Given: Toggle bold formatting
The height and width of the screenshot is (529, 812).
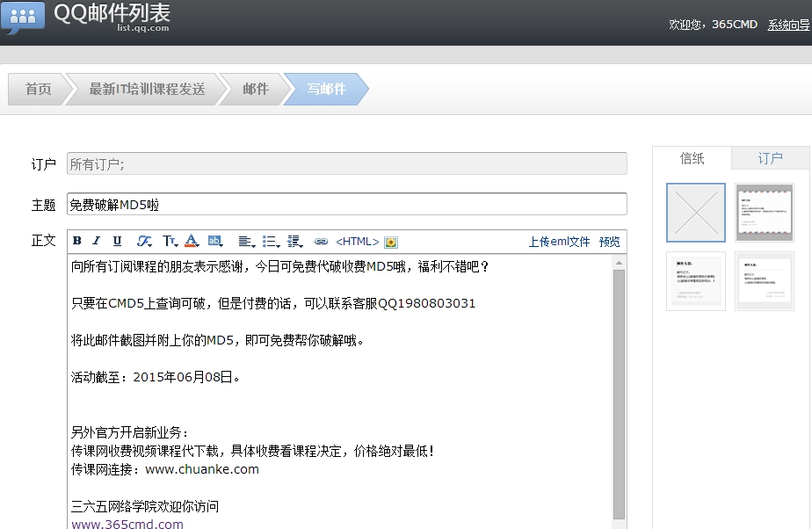Looking at the screenshot, I should [x=77, y=241].
